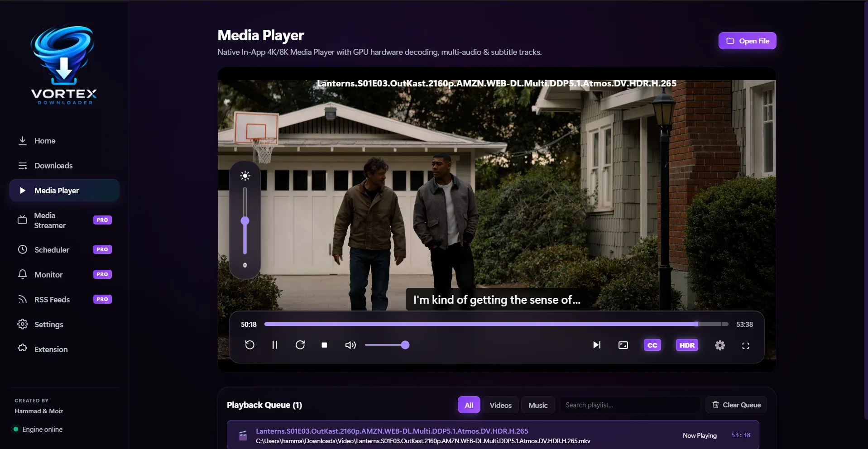Seek on the video progress bar
This screenshot has width=868, height=449.
(x=496, y=324)
